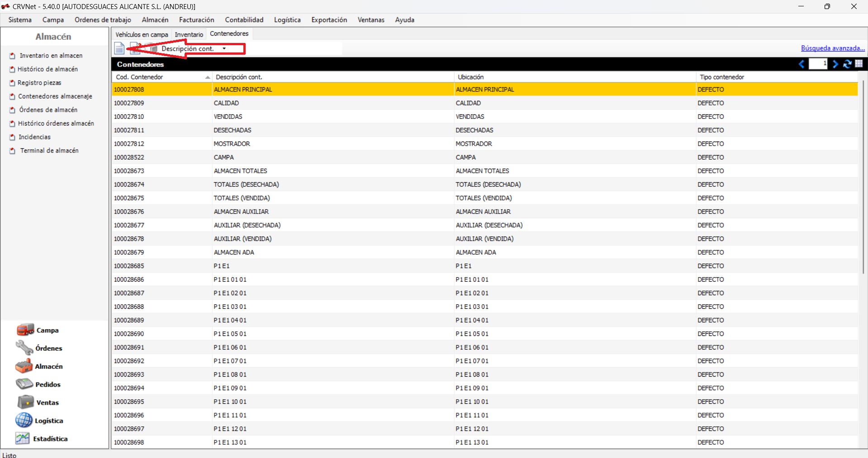Screen dimensions: 868x458
Task: Open Histórico de almacén in sidebar
Action: pyautogui.click(x=47, y=69)
